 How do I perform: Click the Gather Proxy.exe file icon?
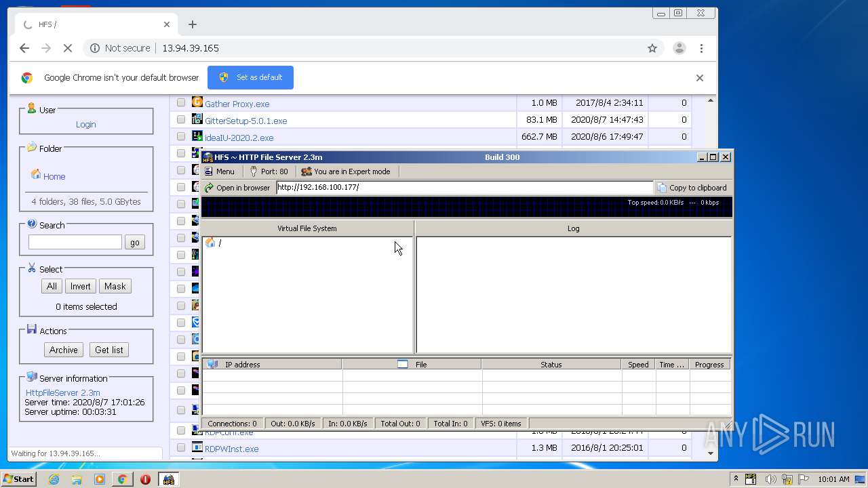click(x=197, y=102)
